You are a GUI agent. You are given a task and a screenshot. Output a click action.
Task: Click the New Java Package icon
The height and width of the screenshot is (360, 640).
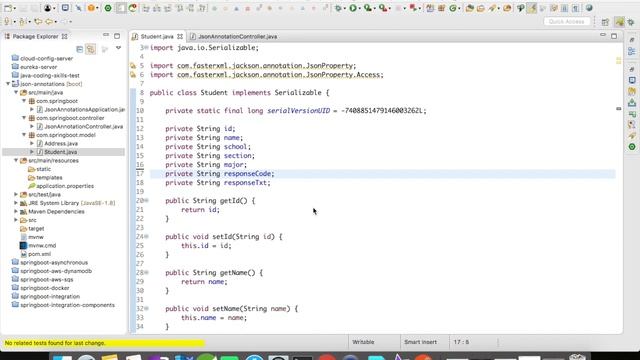441,8
